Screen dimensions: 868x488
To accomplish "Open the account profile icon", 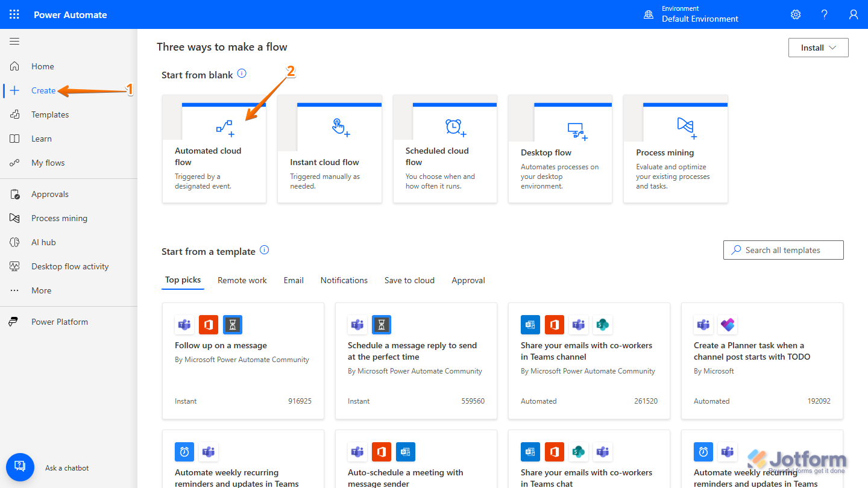I will (x=853, y=14).
